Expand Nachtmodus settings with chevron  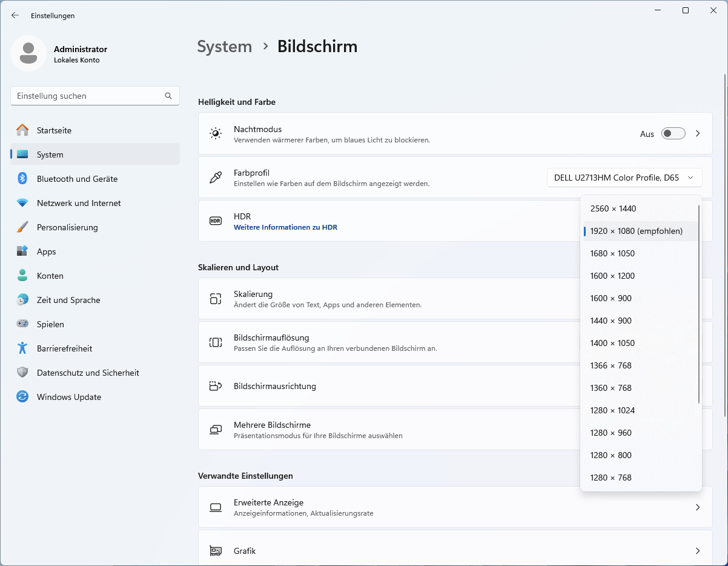[698, 133]
